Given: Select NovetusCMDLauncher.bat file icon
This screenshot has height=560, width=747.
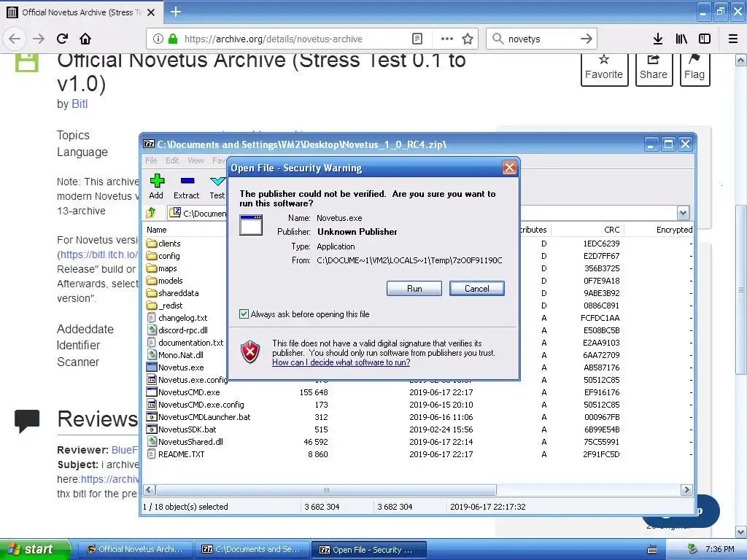Looking at the screenshot, I should (152, 416).
